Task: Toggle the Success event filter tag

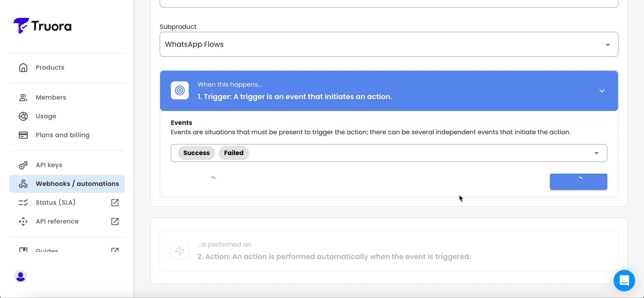Action: point(196,153)
